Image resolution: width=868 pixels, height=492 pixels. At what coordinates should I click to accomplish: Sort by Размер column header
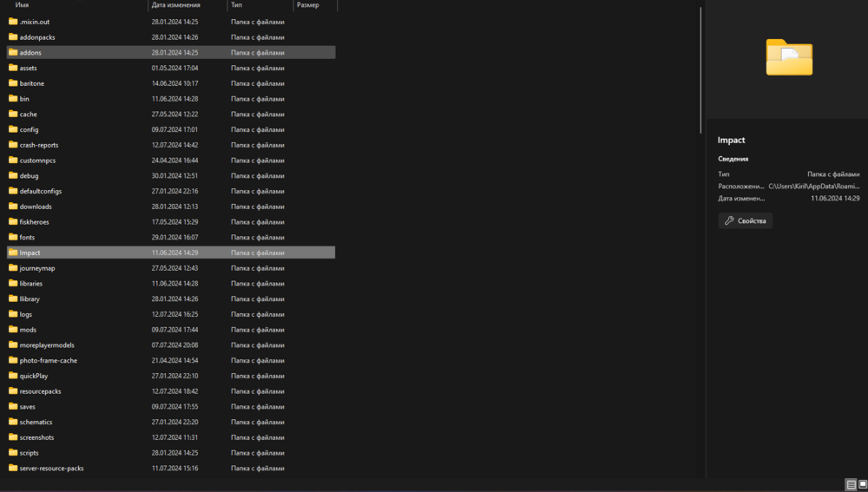click(308, 5)
